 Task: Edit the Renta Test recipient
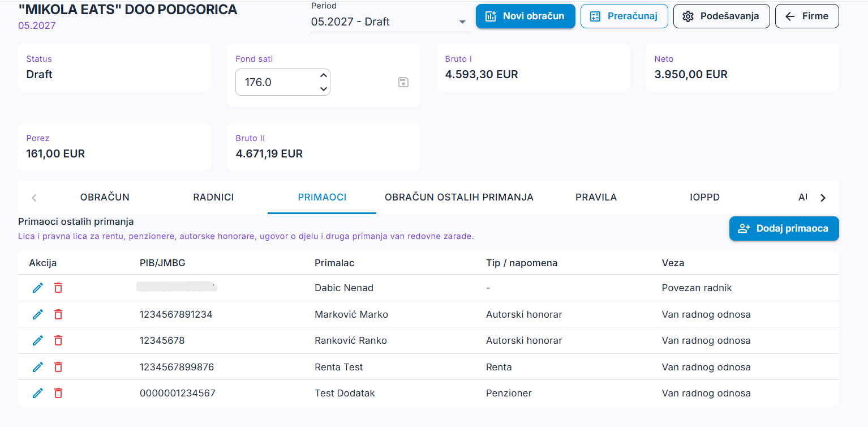tap(38, 367)
